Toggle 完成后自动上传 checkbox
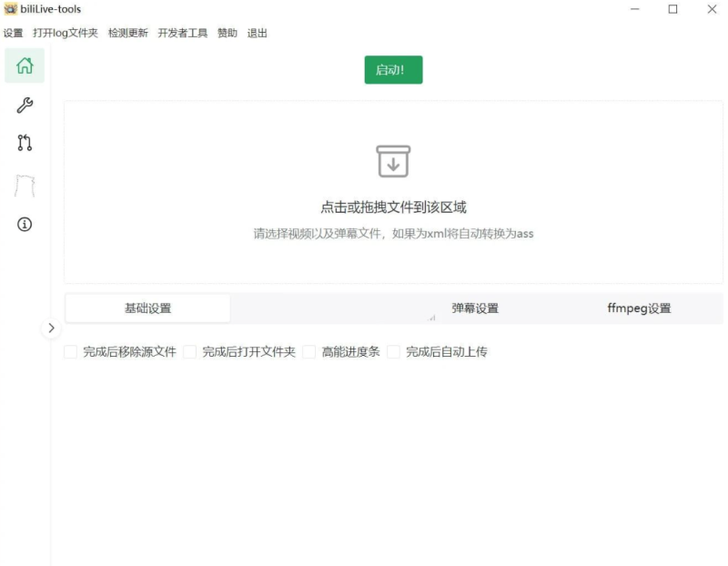 [x=393, y=351]
